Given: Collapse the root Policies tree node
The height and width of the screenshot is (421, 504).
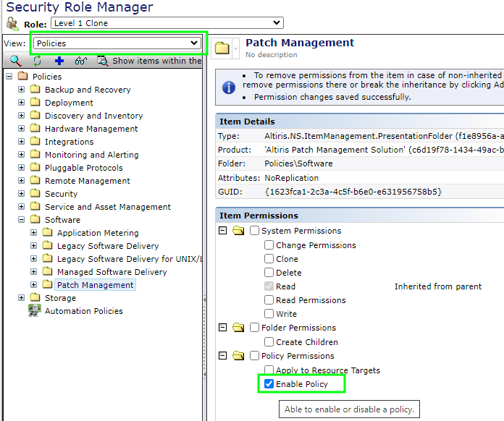Looking at the screenshot, I should (x=9, y=77).
